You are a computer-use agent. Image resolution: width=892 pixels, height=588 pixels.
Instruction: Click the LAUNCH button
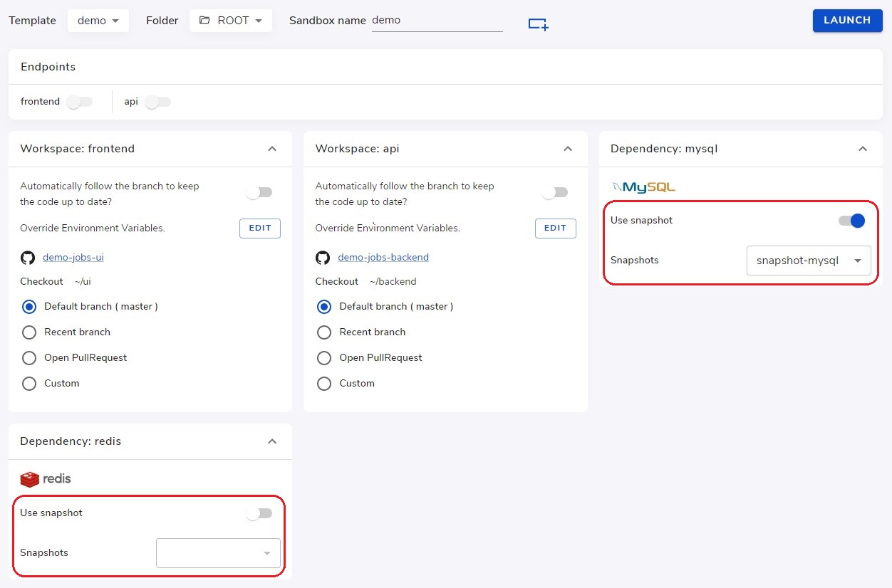point(847,21)
